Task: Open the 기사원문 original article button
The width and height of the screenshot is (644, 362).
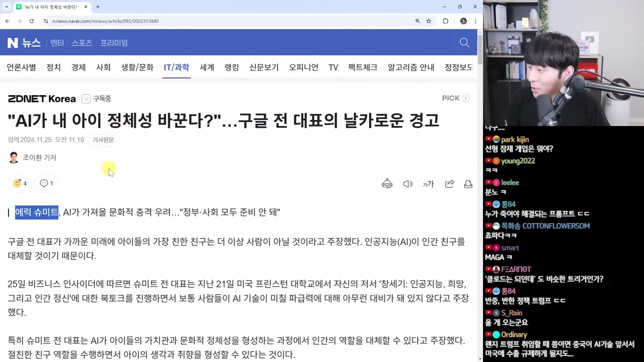Action: pyautogui.click(x=103, y=140)
